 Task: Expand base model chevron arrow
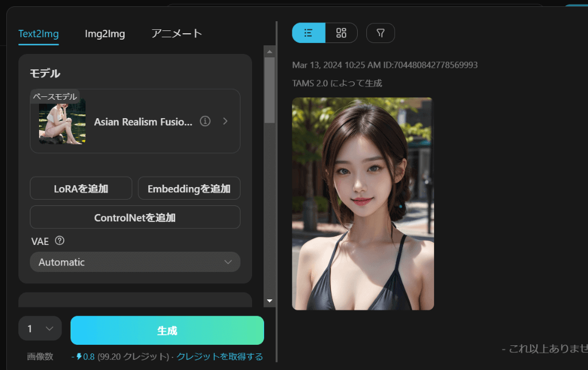tap(225, 121)
